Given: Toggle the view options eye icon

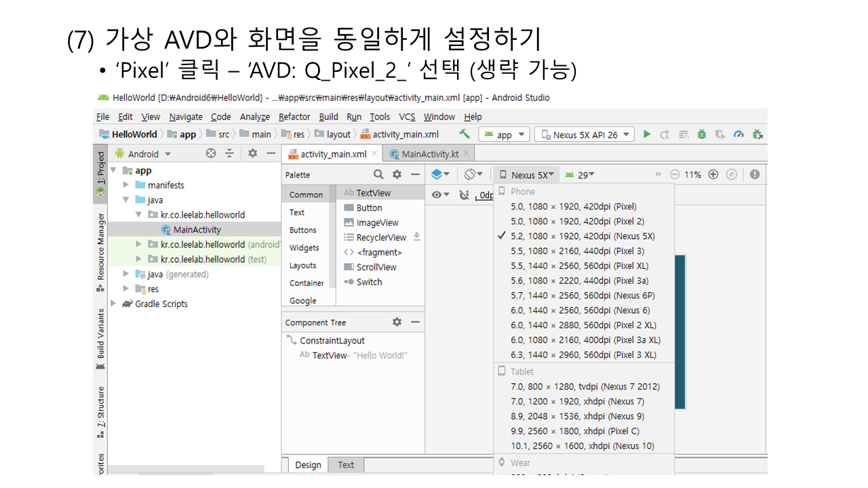Looking at the screenshot, I should click(x=440, y=195).
